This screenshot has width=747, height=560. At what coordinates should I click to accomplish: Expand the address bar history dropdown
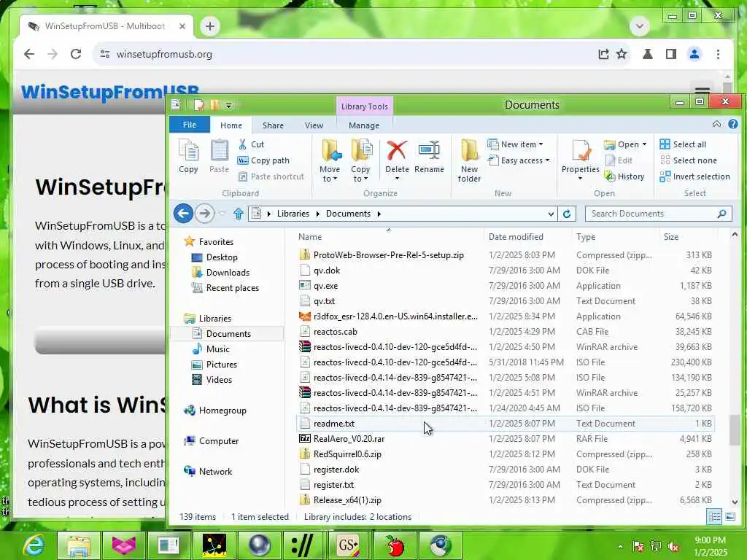click(x=551, y=214)
